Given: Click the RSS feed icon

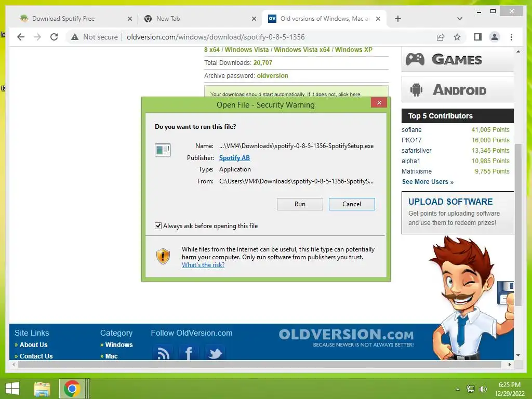Looking at the screenshot, I should (163, 353).
